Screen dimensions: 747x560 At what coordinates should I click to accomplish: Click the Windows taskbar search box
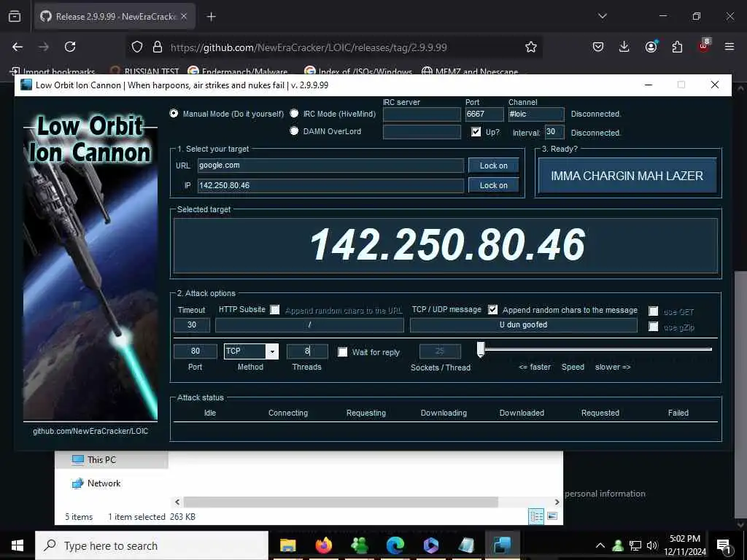152,545
